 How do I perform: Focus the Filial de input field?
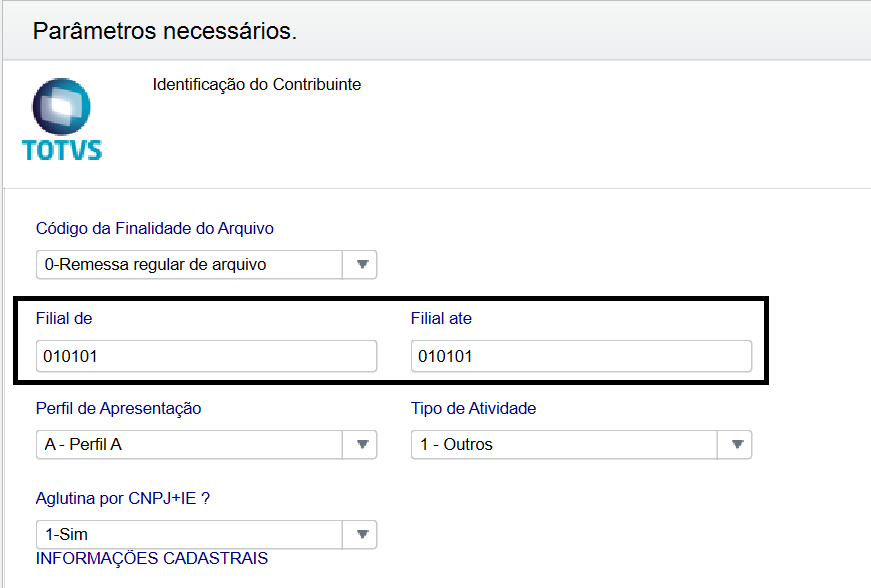[206, 356]
